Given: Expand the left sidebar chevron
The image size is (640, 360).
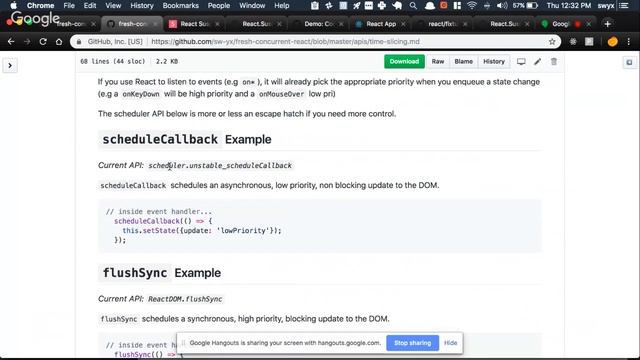Looking at the screenshot, I should (10, 65).
